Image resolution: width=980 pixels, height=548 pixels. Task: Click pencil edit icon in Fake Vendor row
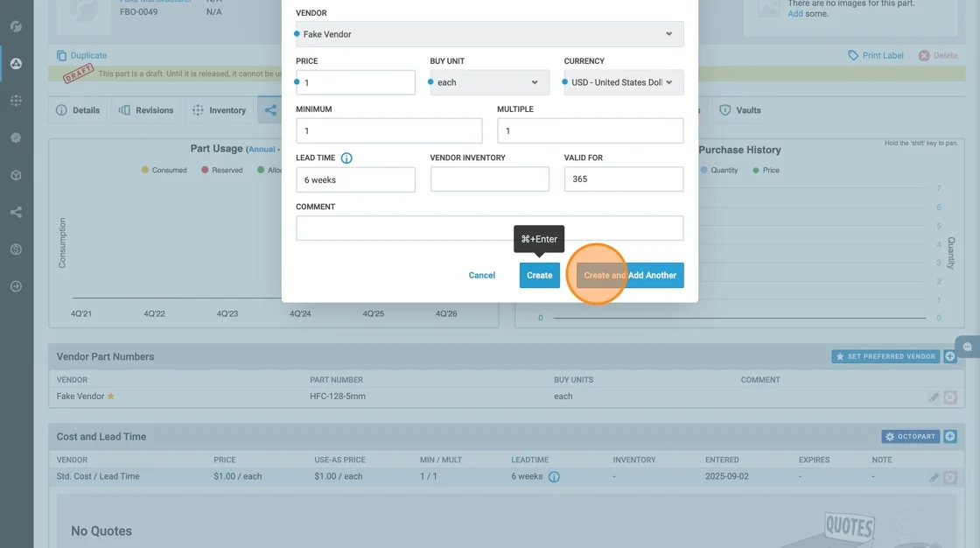click(934, 397)
